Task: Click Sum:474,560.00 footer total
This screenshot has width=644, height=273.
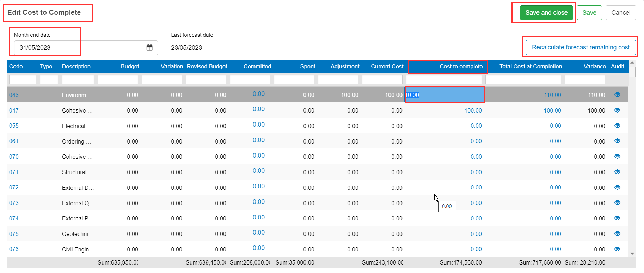Action: (461, 262)
